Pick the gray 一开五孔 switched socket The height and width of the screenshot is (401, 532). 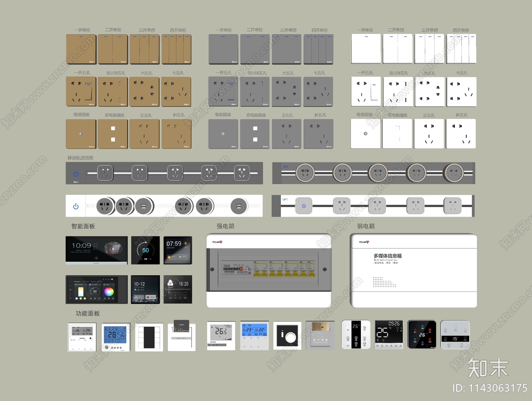[223, 92]
